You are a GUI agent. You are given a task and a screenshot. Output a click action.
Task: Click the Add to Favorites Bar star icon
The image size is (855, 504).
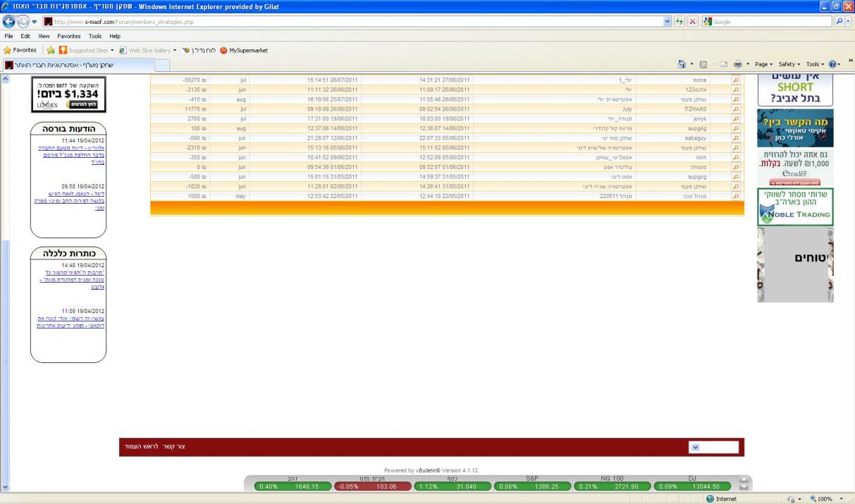[51, 50]
